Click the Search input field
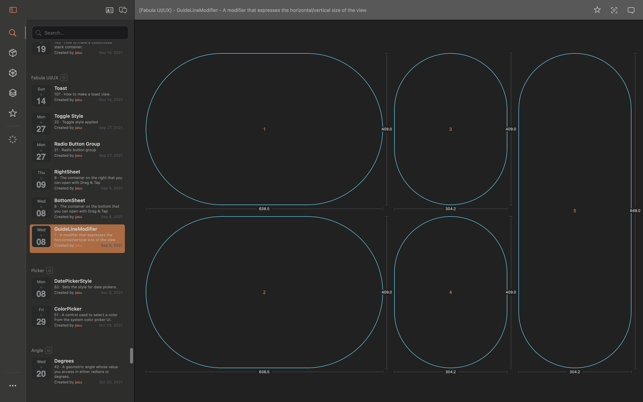Screen dimensions: 643x402 coord(82,33)
